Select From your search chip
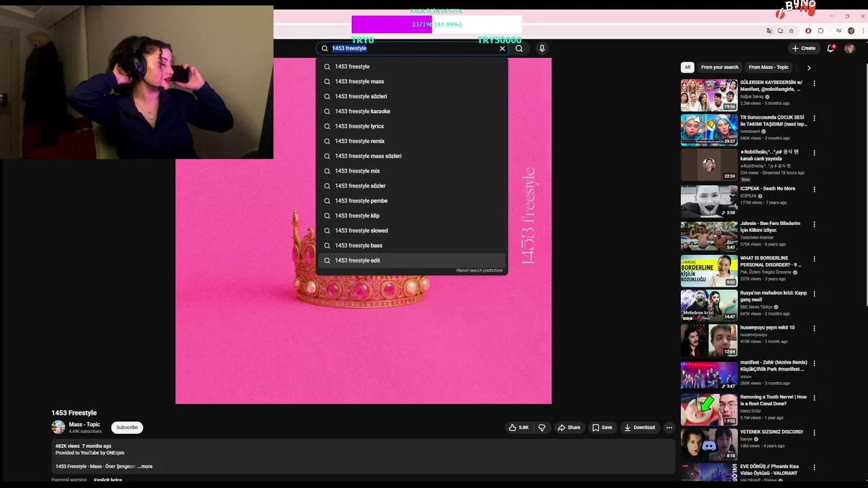The width and height of the screenshot is (868, 488). click(719, 67)
